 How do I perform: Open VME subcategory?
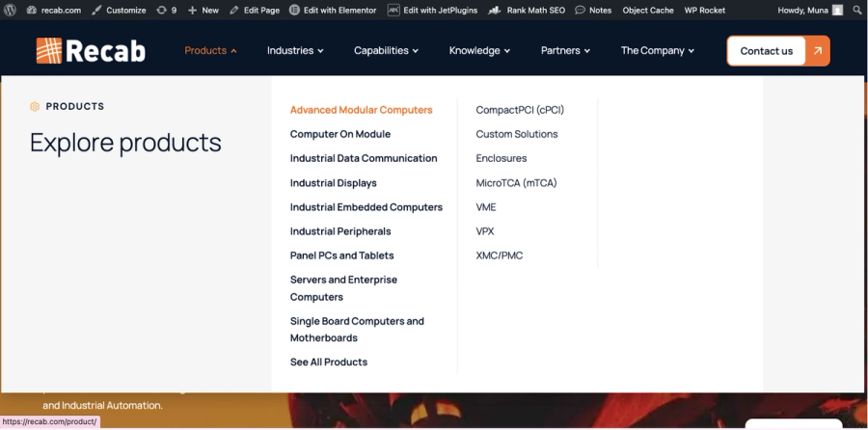(x=485, y=207)
